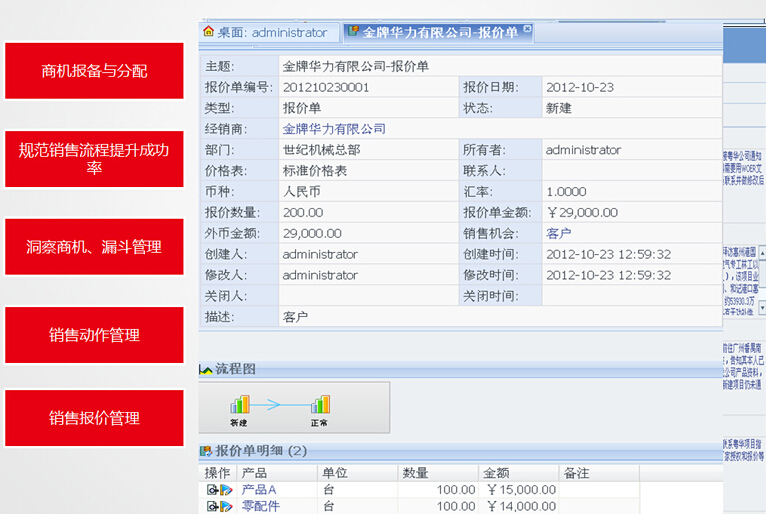
Task: Click the 操作 column header
Action: 218,473
